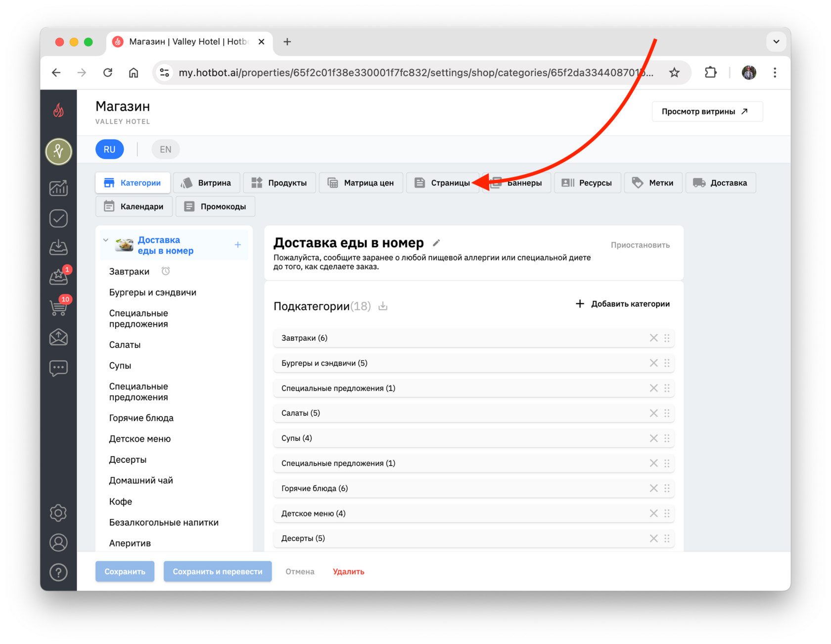Click the Доставка еды в номер thumbnail
This screenshot has width=831, height=644.
coord(124,245)
